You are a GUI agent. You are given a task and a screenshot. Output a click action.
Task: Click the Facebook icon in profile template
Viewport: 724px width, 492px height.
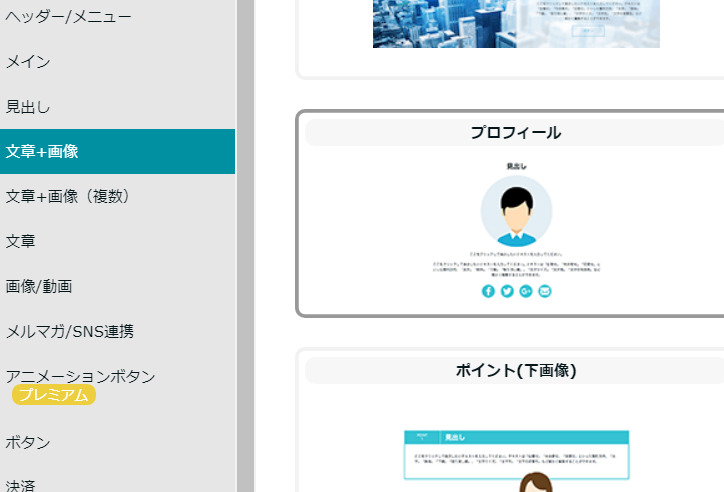(488, 291)
